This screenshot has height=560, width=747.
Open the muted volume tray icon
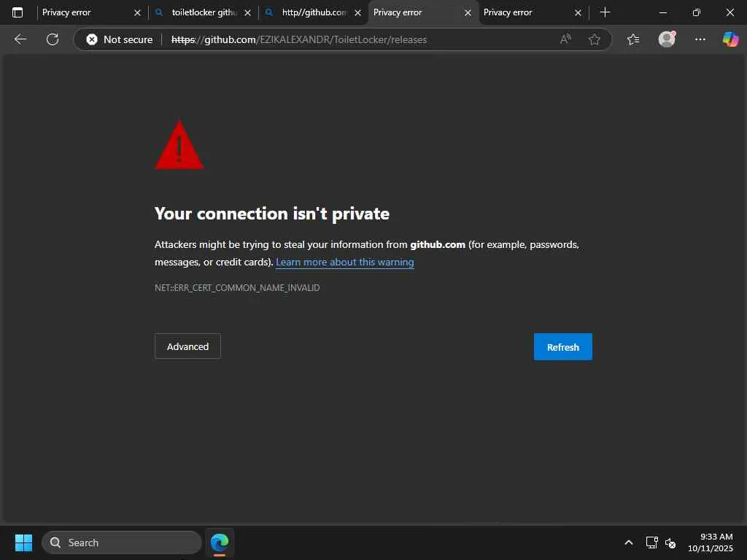click(x=670, y=542)
